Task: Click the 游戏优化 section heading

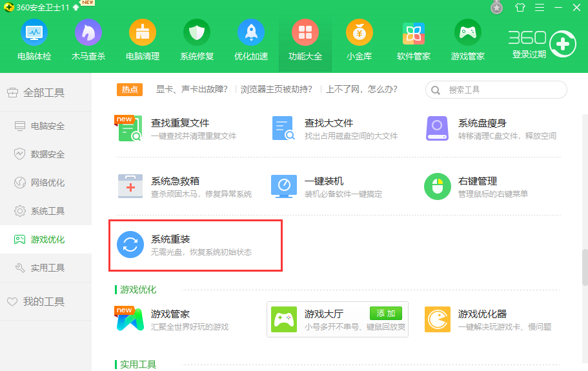Action: tap(138, 290)
